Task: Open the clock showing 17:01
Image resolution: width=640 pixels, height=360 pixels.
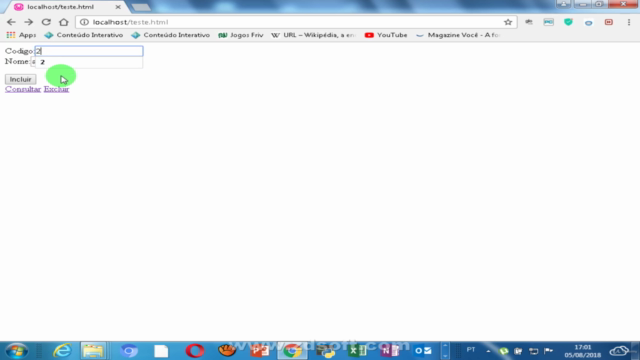Action: tap(583, 351)
